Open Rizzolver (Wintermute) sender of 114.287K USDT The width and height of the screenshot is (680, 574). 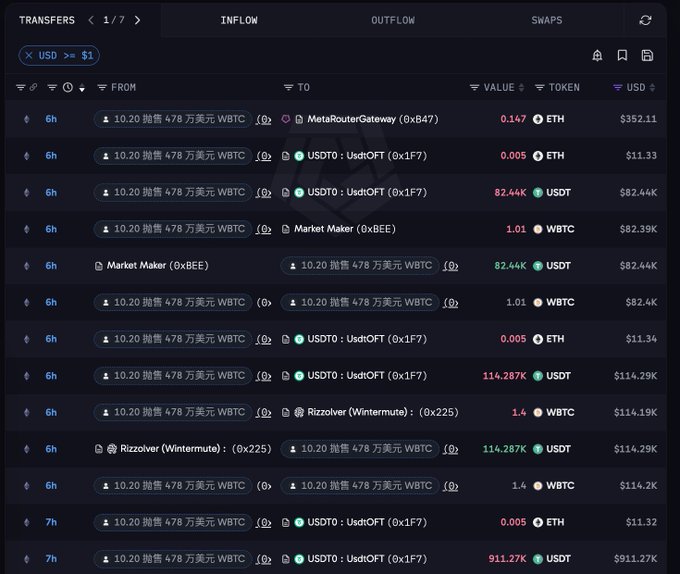196,449
